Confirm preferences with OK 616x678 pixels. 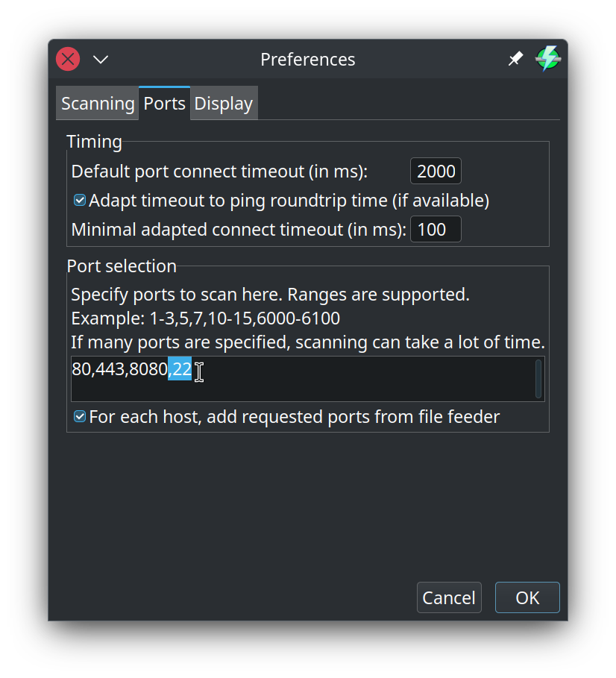(x=527, y=597)
